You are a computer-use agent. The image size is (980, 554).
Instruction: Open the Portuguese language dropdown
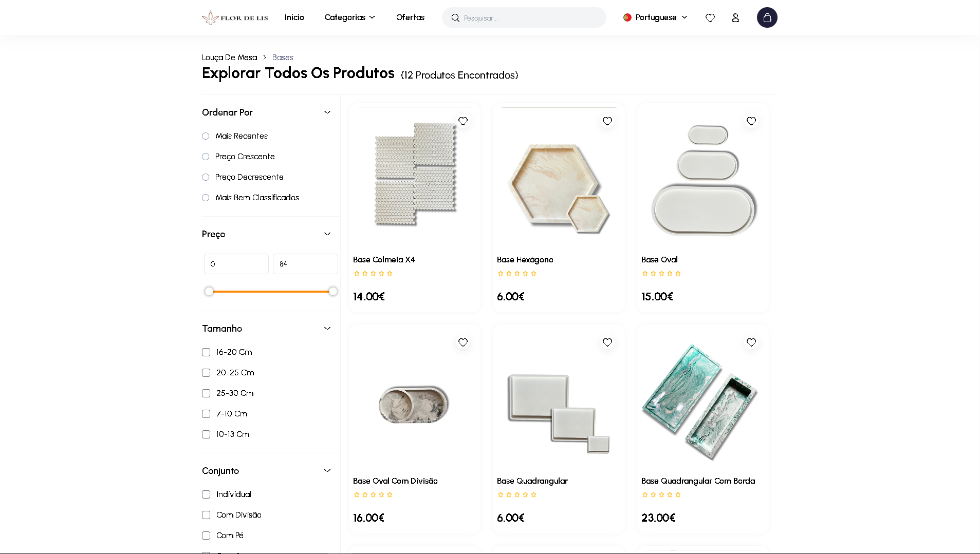(x=655, y=17)
